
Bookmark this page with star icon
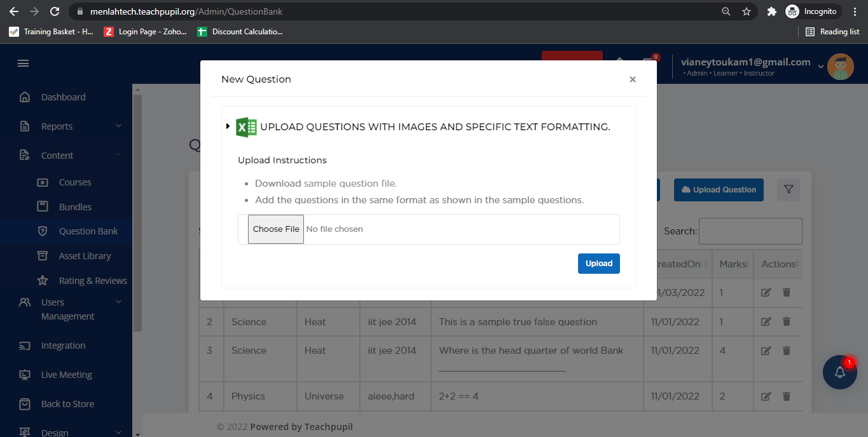click(x=747, y=11)
